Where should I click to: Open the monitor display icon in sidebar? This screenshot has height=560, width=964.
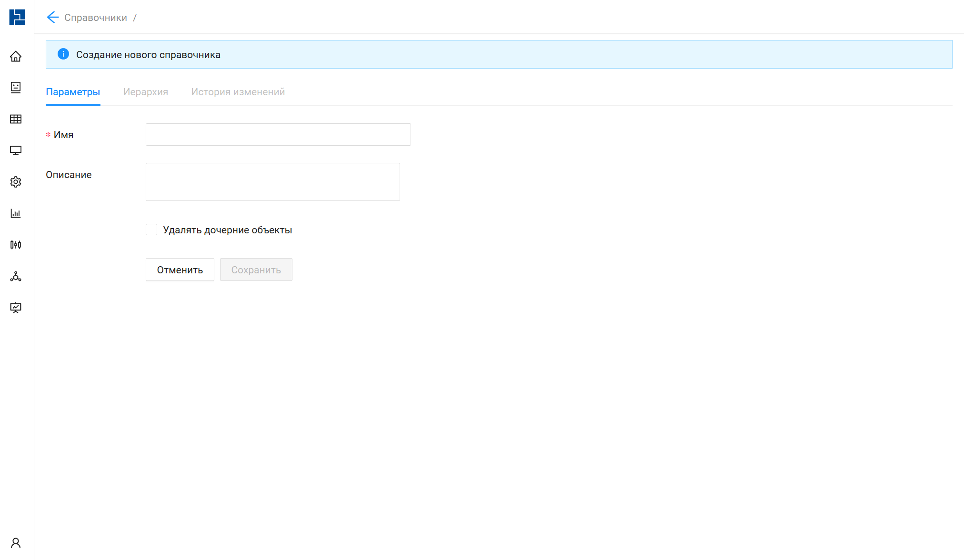click(x=16, y=150)
